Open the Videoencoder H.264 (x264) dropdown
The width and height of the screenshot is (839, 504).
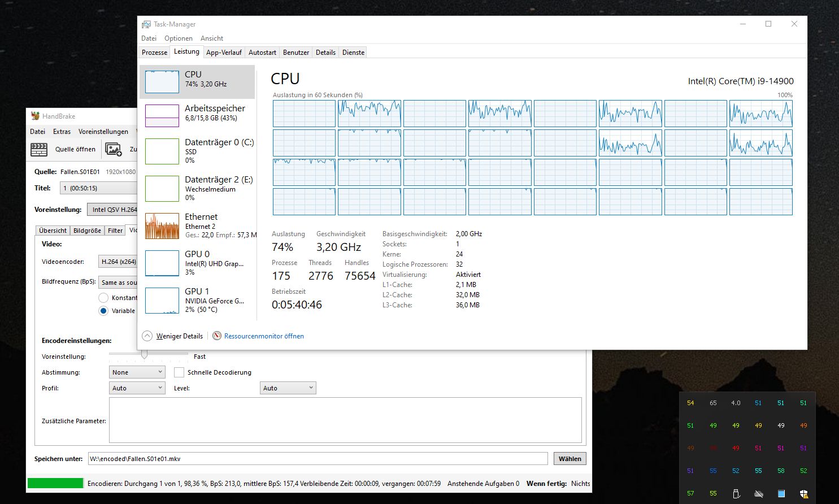tap(118, 262)
